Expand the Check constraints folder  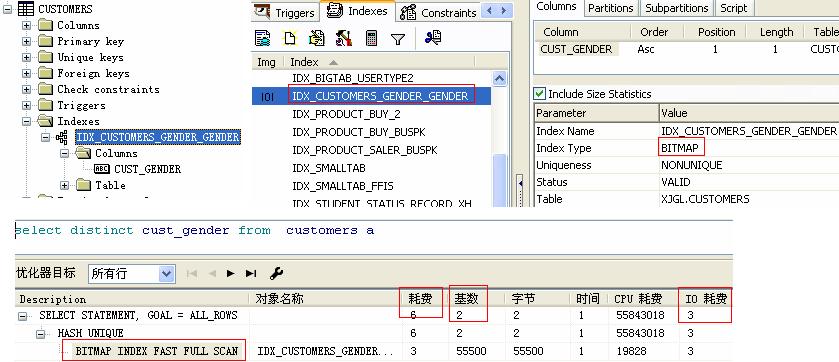point(26,89)
